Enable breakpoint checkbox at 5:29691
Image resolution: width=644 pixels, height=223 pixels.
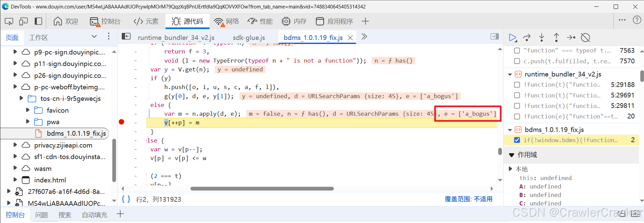coord(517,95)
